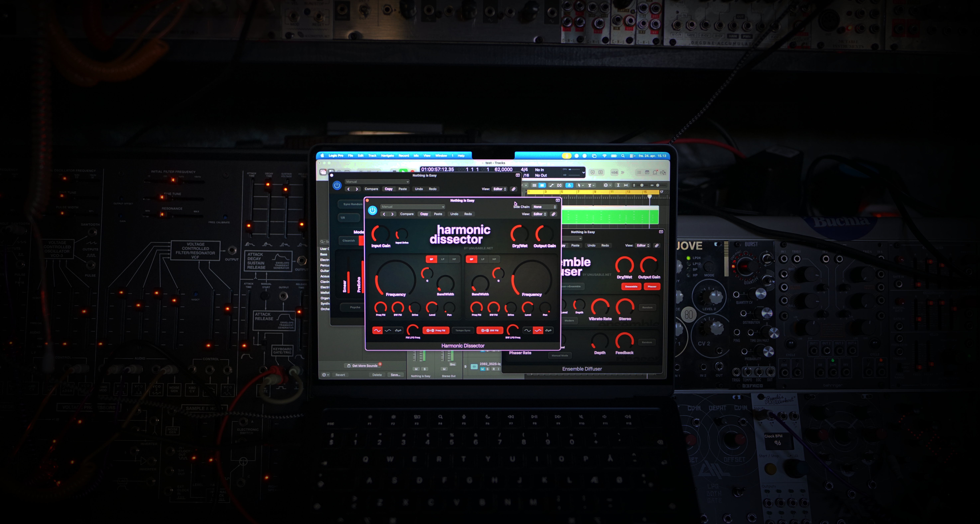Image resolution: width=980 pixels, height=524 pixels.
Task: Open Logic Pro media browser icon
Action: point(663,173)
